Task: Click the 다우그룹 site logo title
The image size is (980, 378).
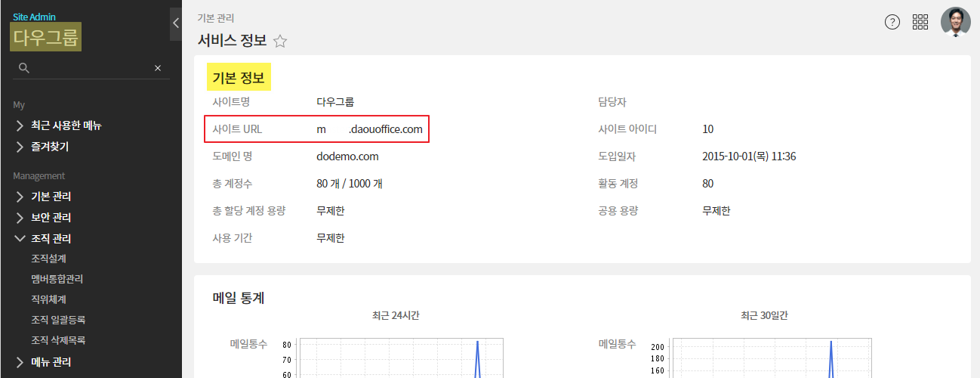Action: (46, 37)
